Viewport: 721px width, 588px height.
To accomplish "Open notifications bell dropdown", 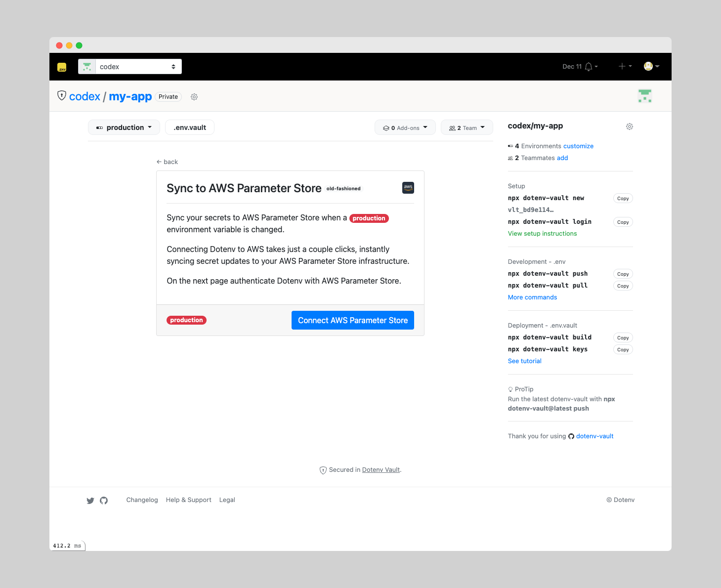I will click(x=591, y=67).
